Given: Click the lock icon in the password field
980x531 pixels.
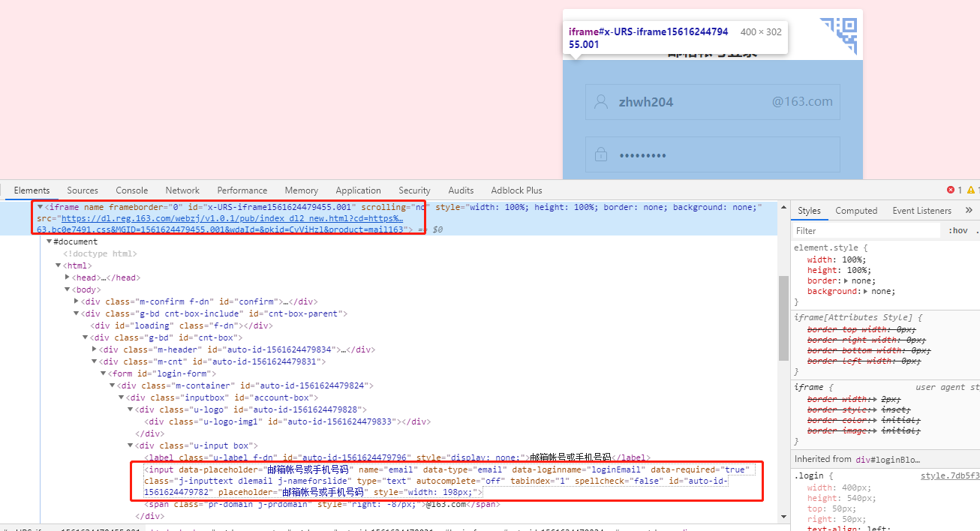Looking at the screenshot, I should 600,154.
